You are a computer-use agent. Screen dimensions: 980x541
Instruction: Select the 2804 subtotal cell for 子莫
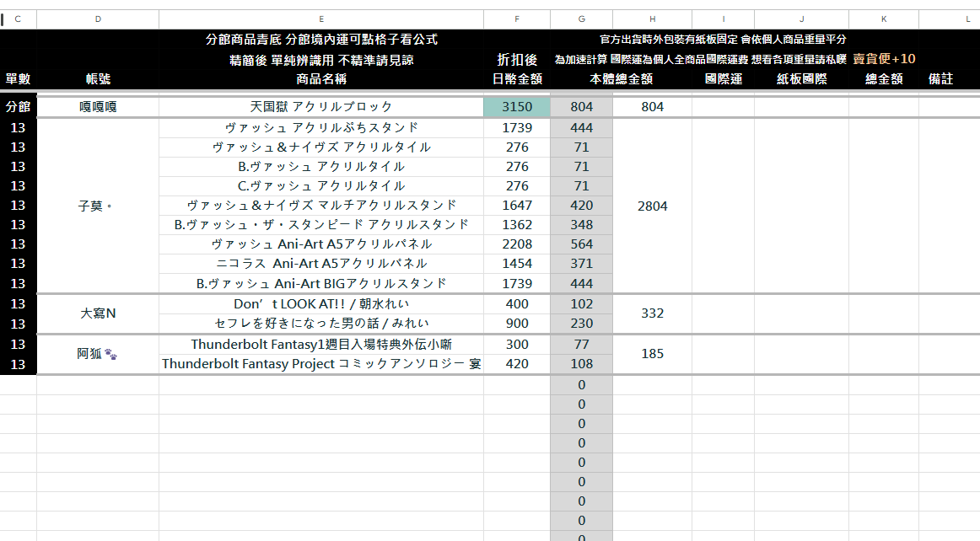pyautogui.click(x=652, y=206)
